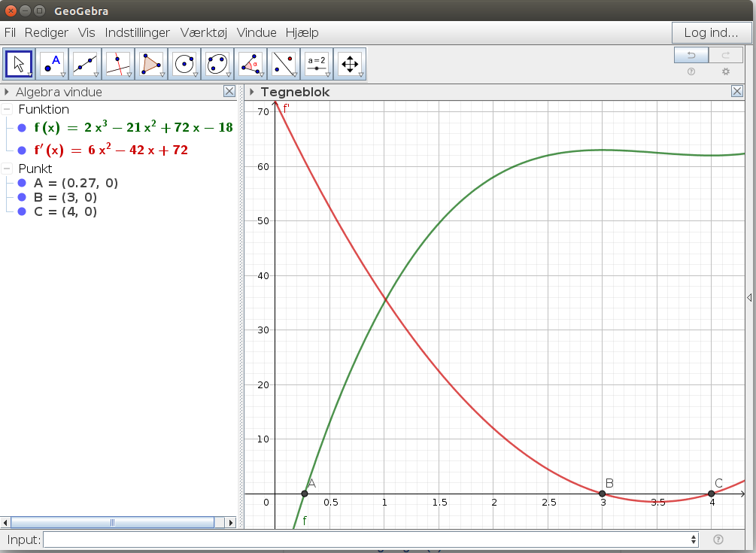Select the Ellipse conic tool
The image size is (756, 553).
pyautogui.click(x=217, y=64)
